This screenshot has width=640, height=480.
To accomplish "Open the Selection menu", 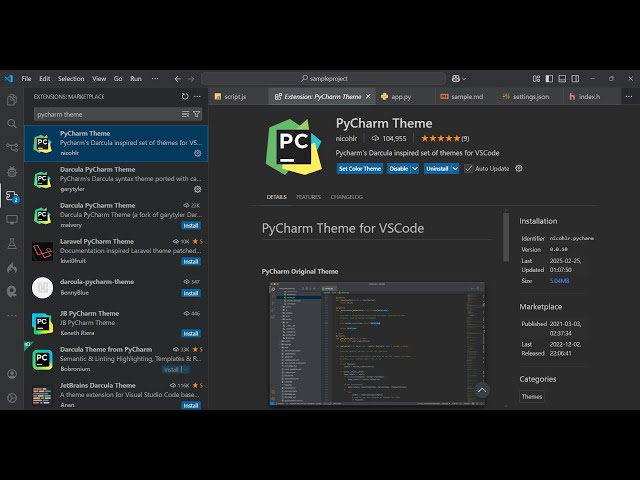I will 71,78.
